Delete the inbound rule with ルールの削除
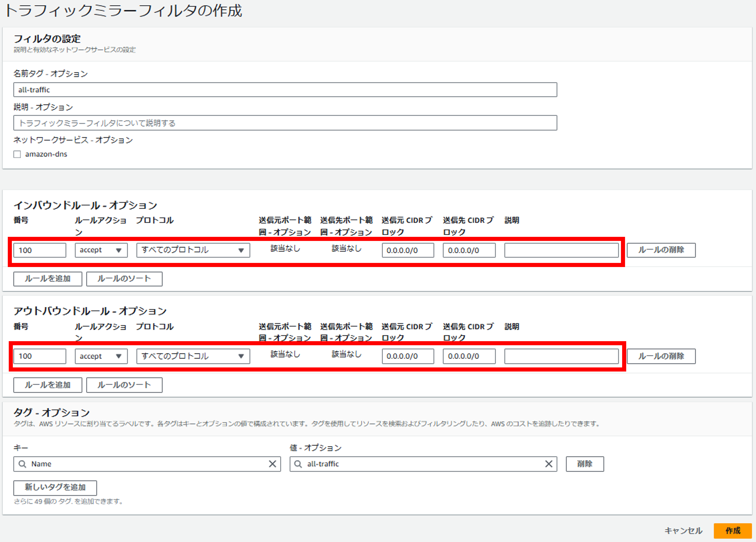Screen dimensions: 756x542 point(661,250)
